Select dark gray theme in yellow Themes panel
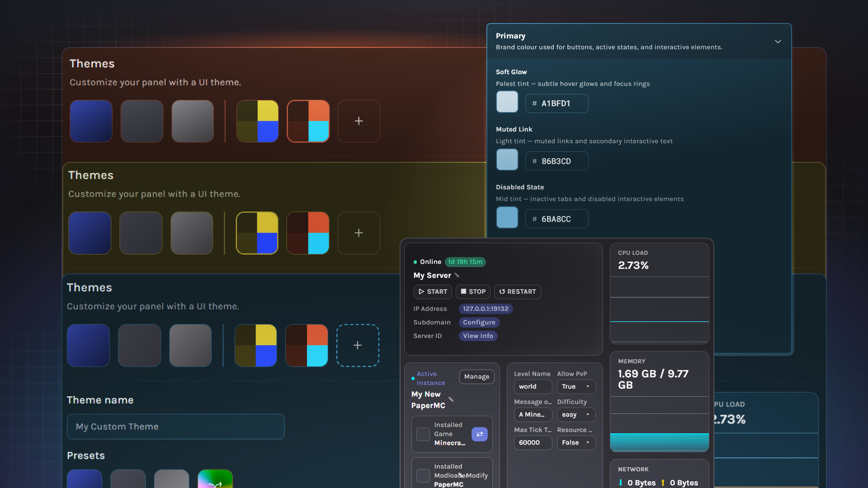Image resolution: width=868 pixels, height=488 pixels. (x=141, y=233)
